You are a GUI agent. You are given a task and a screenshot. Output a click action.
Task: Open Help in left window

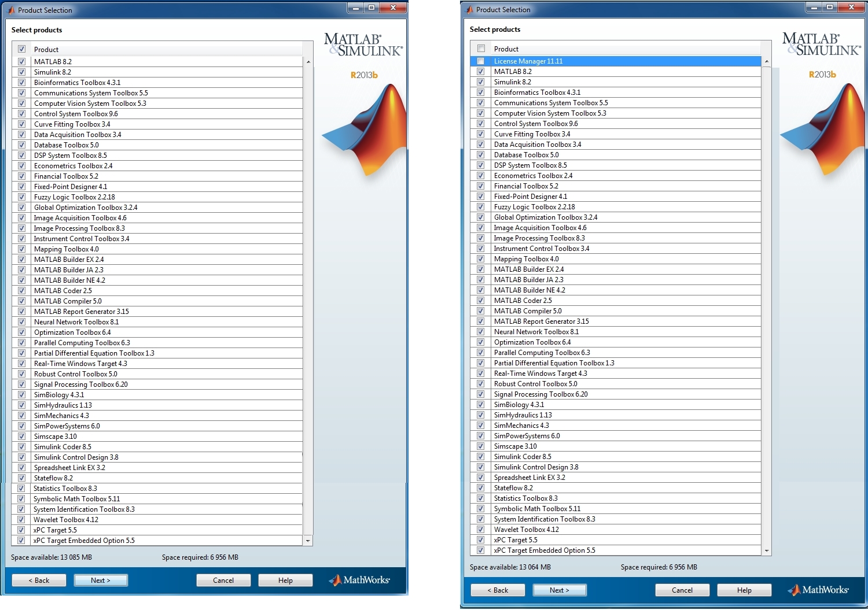pos(285,580)
